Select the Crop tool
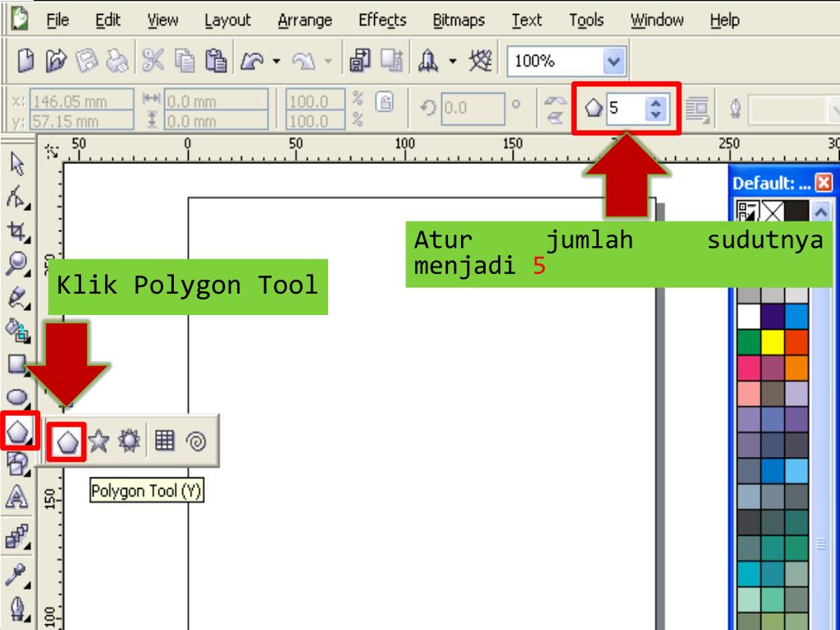Image resolution: width=840 pixels, height=630 pixels. [x=17, y=231]
